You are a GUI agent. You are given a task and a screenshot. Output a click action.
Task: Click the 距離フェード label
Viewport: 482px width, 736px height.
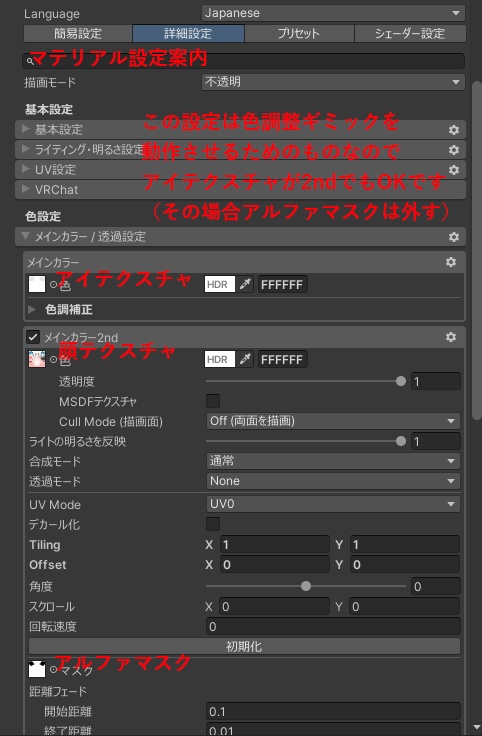58,691
